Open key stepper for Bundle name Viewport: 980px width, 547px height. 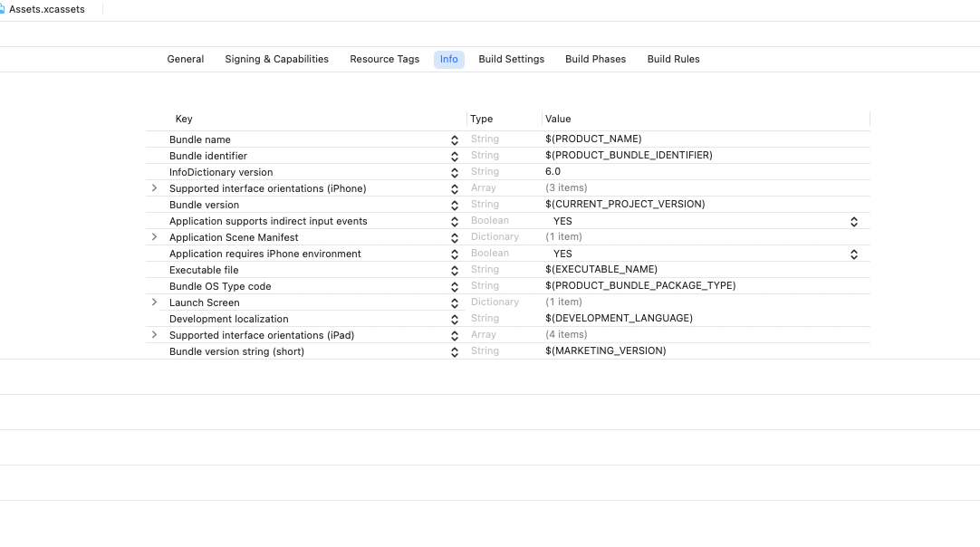455,140
